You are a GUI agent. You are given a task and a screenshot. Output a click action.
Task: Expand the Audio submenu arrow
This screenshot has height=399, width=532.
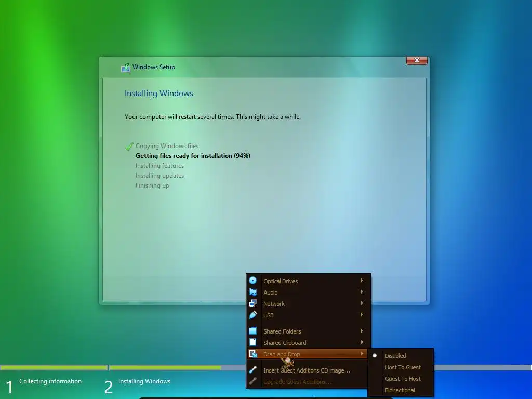click(x=362, y=292)
